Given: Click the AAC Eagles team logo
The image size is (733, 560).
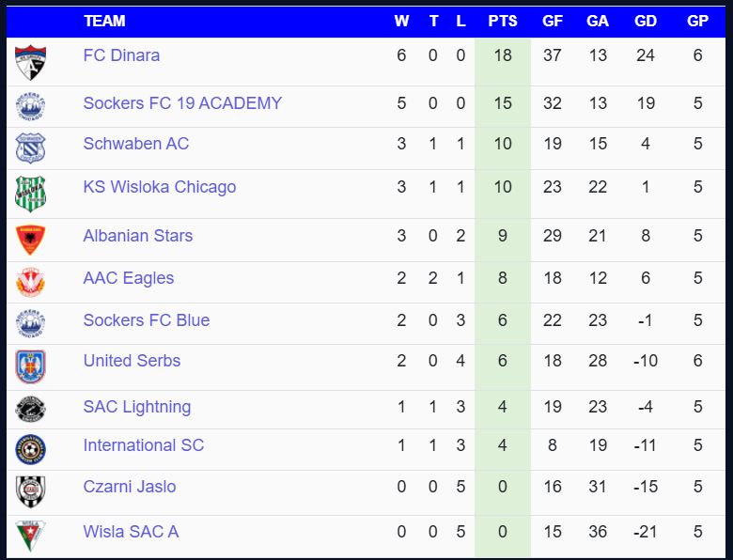Looking at the screenshot, I should tap(30, 282).
